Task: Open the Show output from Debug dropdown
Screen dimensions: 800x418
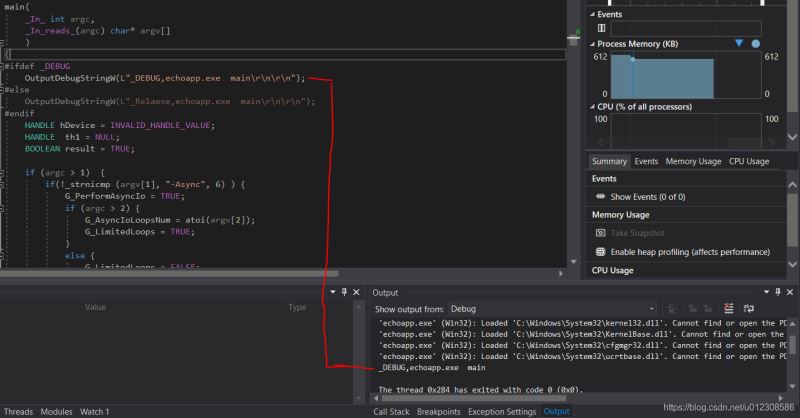Action: (x=553, y=309)
